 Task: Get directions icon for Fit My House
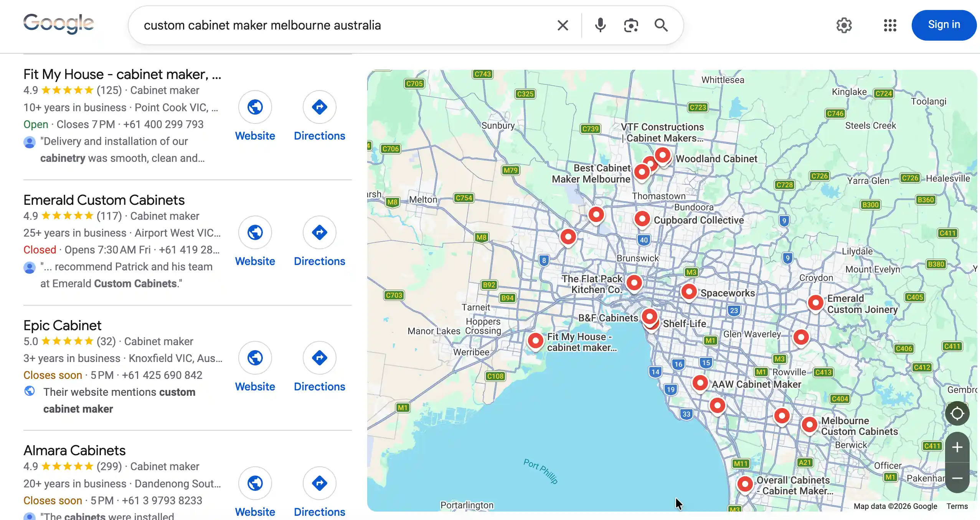click(320, 107)
